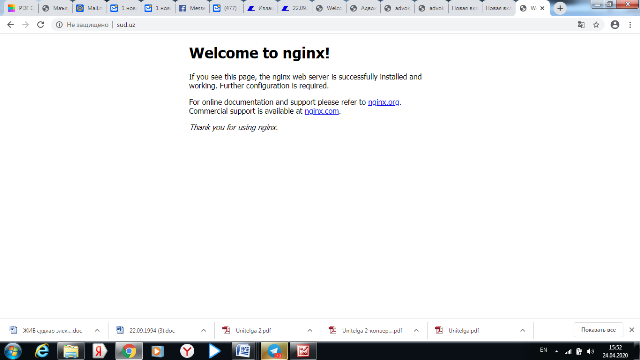Open the downloaded Untitlga 2 копир pdf
This screenshot has height=360, width=640.
tap(367, 331)
